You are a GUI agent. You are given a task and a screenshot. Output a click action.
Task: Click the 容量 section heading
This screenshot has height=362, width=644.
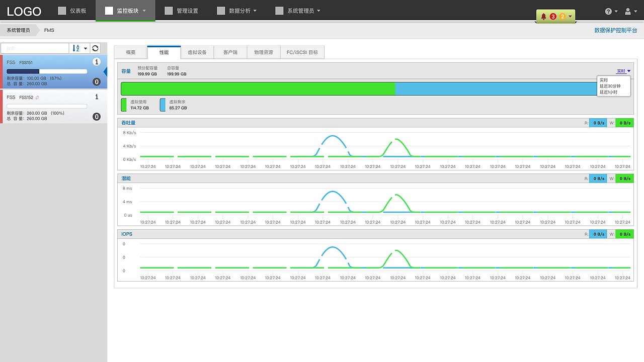click(126, 71)
